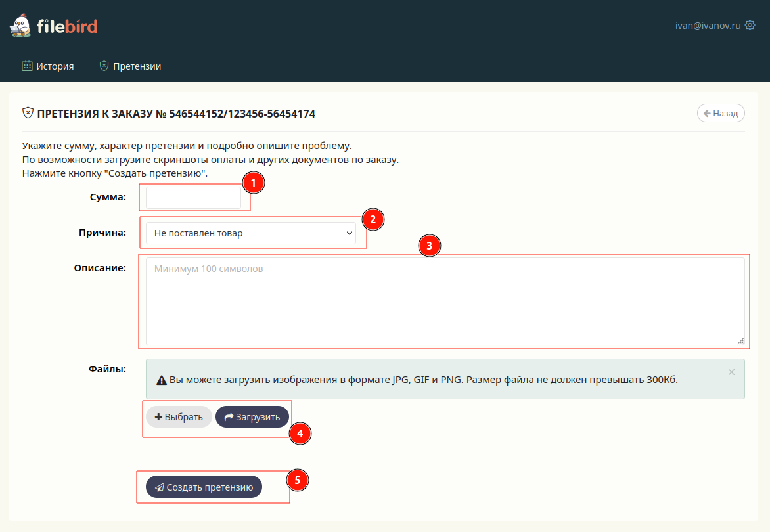Click inside the Описание text area
The width and height of the screenshot is (770, 532).
click(444, 301)
